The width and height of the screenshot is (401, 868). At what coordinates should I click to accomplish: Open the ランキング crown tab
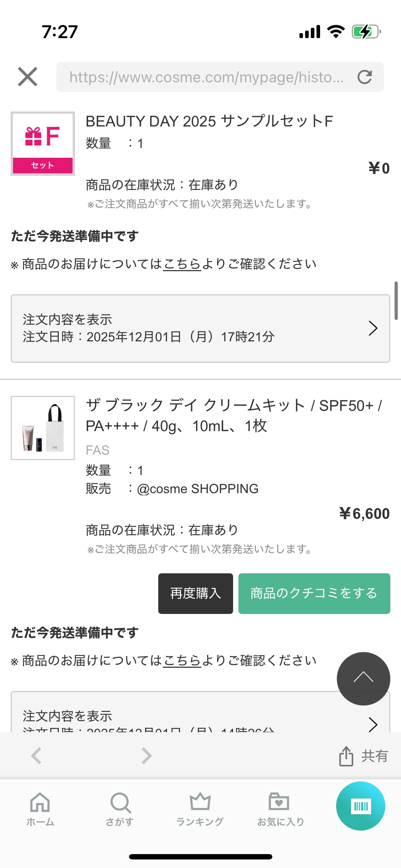pos(200,809)
